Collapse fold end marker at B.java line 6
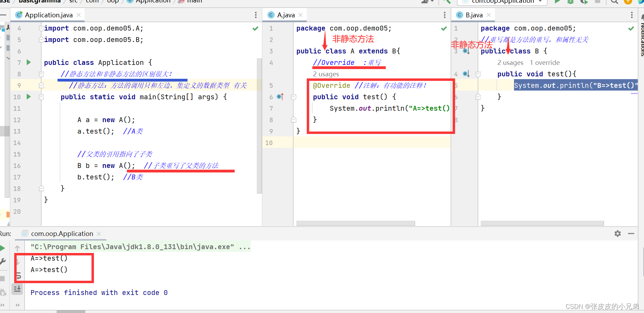This screenshot has height=313, width=644. pyautogui.click(x=478, y=97)
